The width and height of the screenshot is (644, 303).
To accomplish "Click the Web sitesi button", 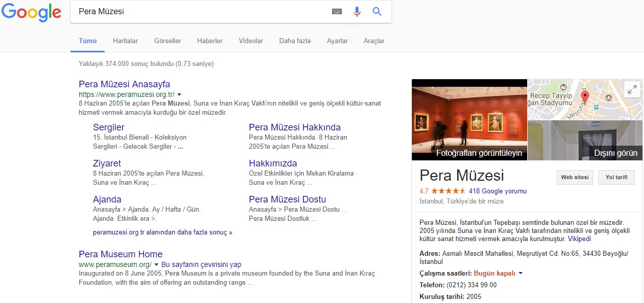I will (575, 177).
